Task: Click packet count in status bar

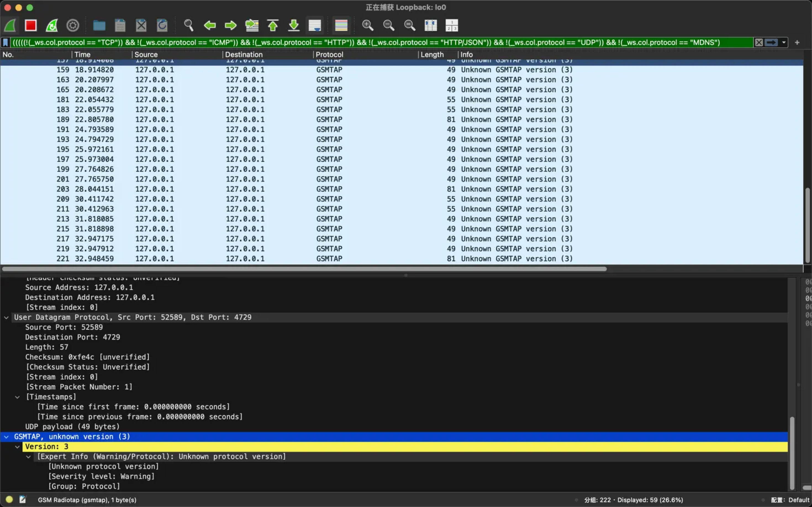Action: (x=633, y=500)
